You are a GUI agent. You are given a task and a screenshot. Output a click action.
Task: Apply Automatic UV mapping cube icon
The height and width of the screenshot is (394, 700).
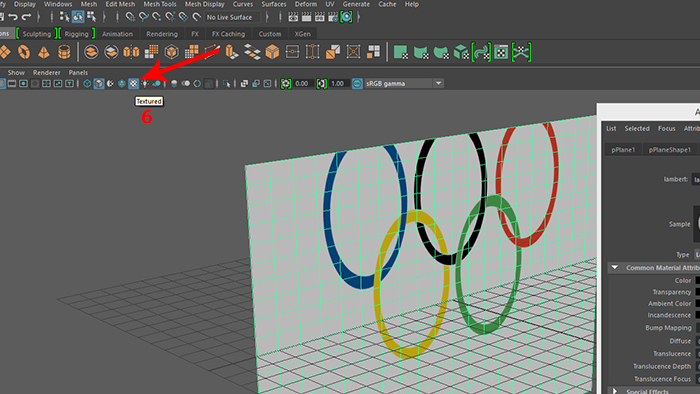coord(461,52)
